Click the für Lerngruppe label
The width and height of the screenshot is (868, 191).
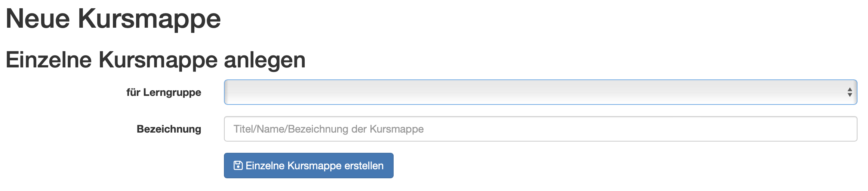(164, 93)
